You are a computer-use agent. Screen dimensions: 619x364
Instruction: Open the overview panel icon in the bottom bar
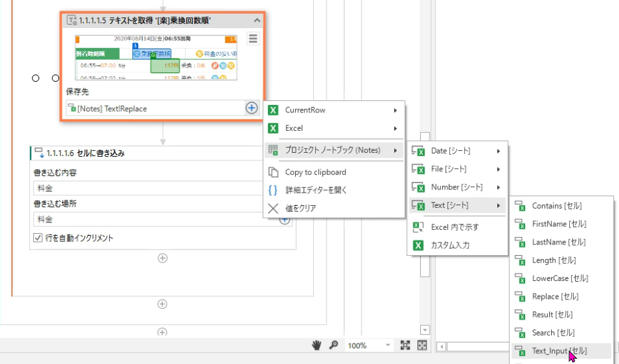pyautogui.click(x=422, y=345)
